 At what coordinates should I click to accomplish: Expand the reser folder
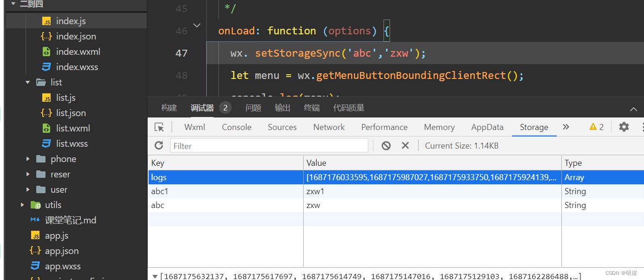pyautogui.click(x=28, y=174)
